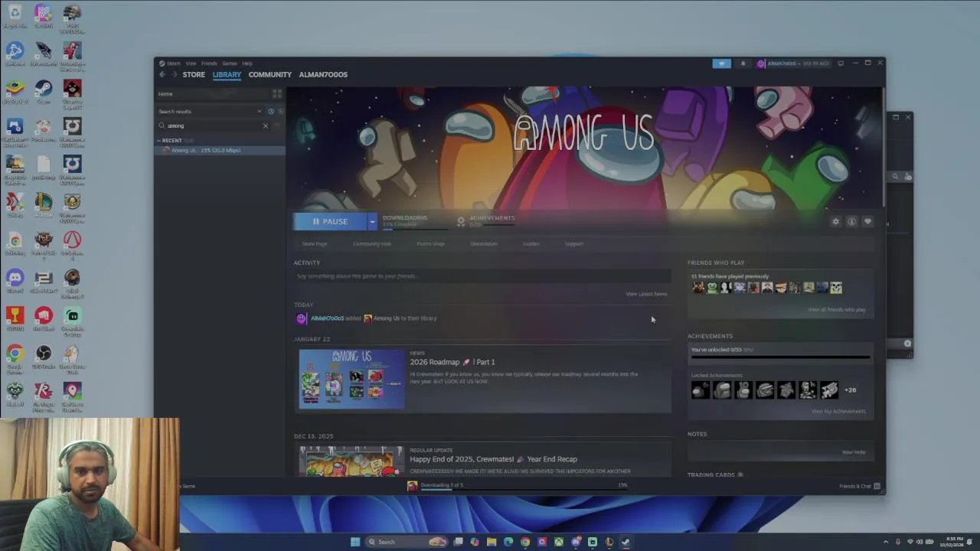Open the Steam notifications bell
This screenshot has width=980, height=551.
point(743,64)
